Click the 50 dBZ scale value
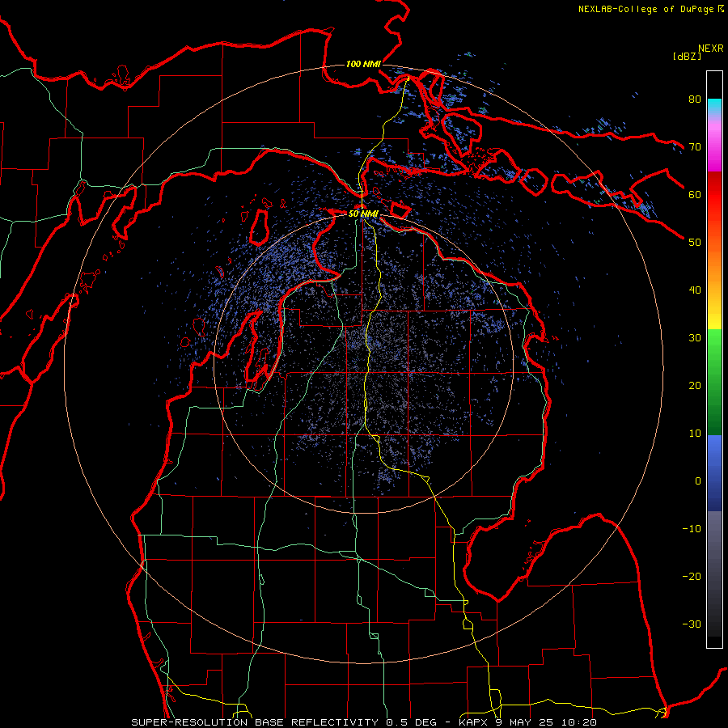 [695, 243]
